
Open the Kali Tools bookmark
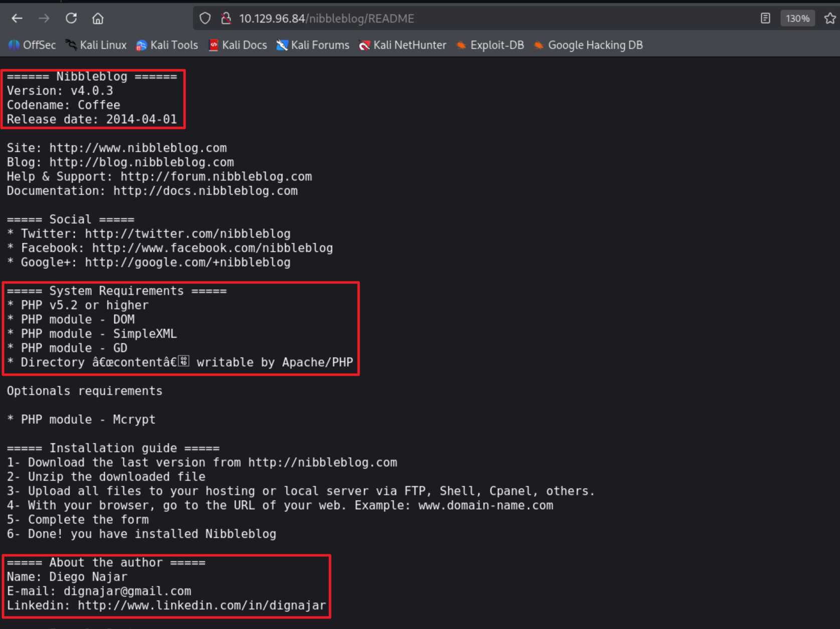click(167, 45)
